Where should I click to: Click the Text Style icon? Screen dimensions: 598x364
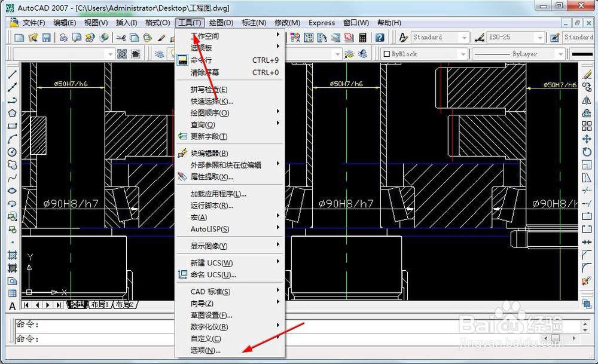(x=403, y=37)
